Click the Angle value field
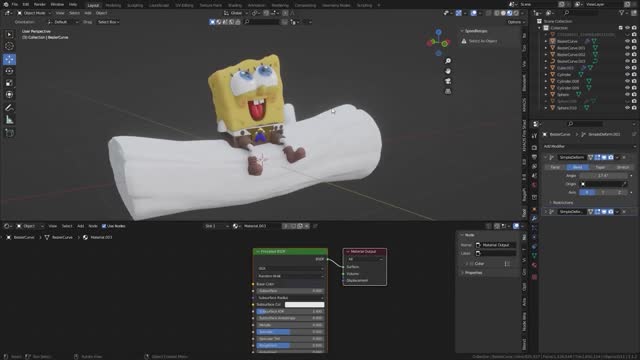The width and height of the screenshot is (640, 360). (x=603, y=176)
